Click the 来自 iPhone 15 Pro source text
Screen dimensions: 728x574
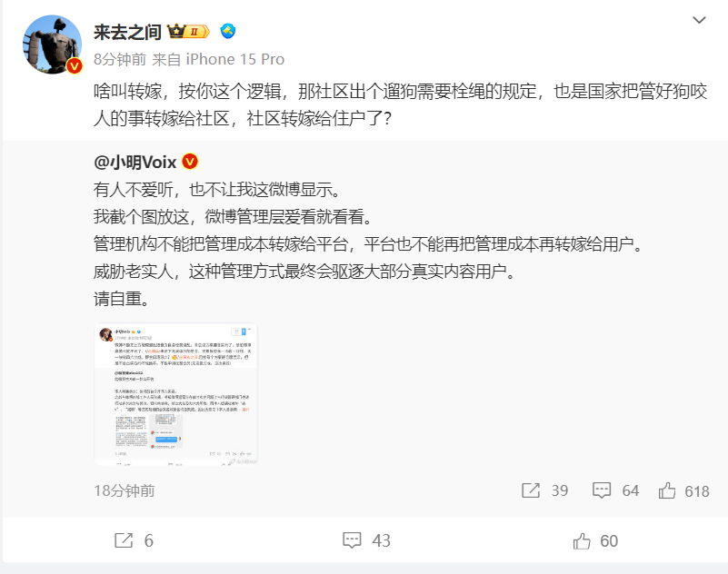pyautogui.click(x=218, y=59)
